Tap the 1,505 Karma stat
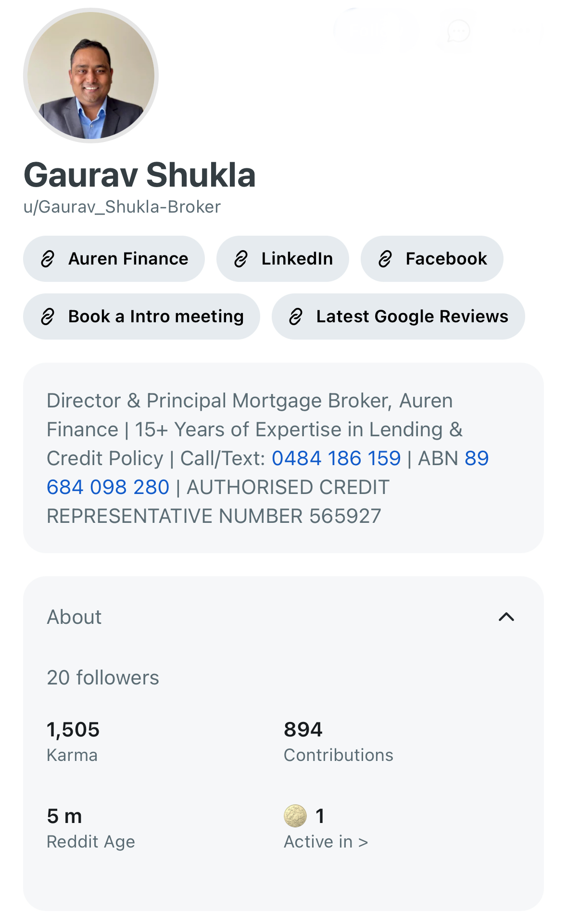Viewport: 567px width, 924px height. coord(73,741)
